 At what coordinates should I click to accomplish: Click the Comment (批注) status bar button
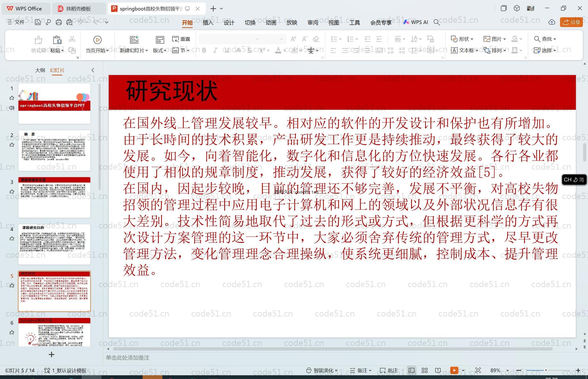[389, 370]
